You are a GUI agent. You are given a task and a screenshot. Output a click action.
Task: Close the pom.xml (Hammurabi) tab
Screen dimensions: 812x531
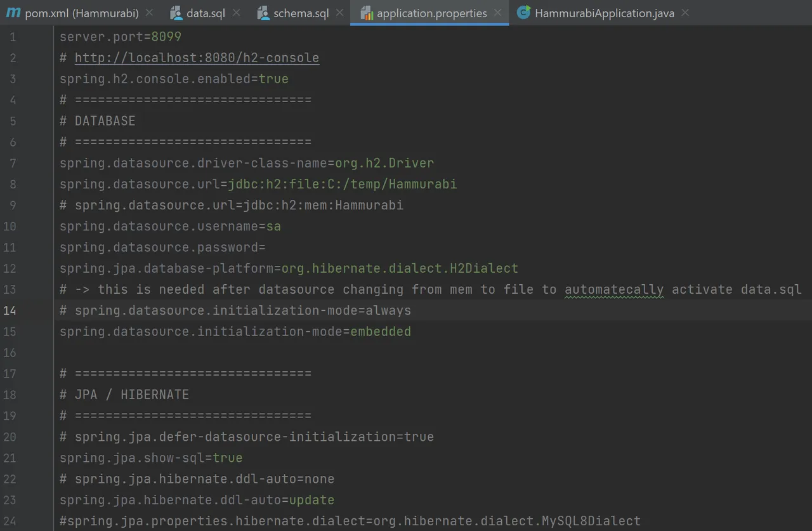pos(149,13)
